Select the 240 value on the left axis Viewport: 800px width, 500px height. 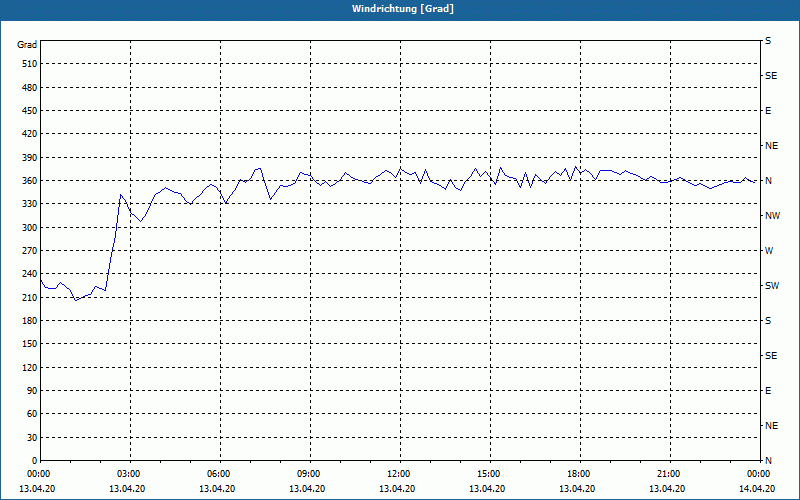(29, 274)
